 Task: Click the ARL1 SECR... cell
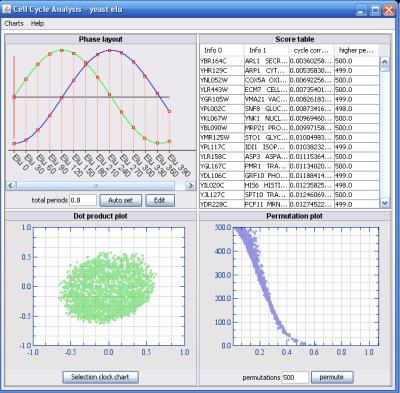pyautogui.click(x=266, y=61)
